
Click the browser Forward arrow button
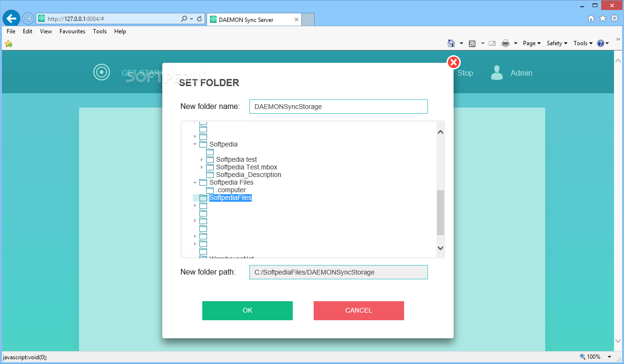click(x=28, y=19)
